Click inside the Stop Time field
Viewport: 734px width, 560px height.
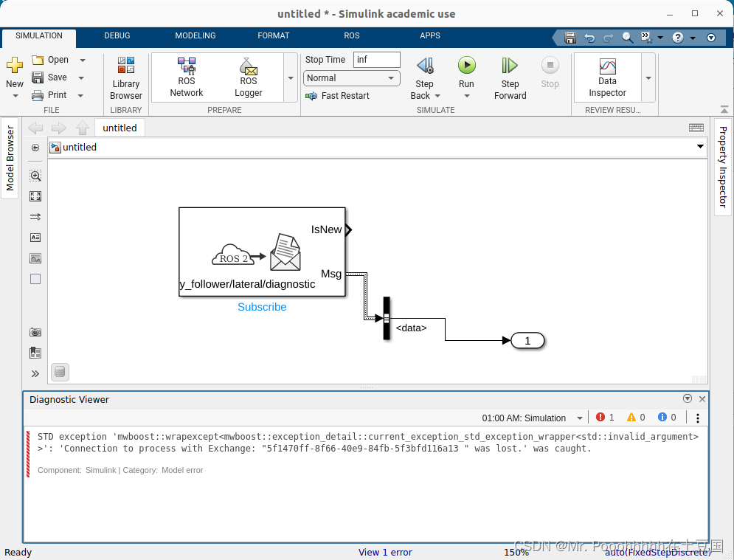click(x=376, y=60)
